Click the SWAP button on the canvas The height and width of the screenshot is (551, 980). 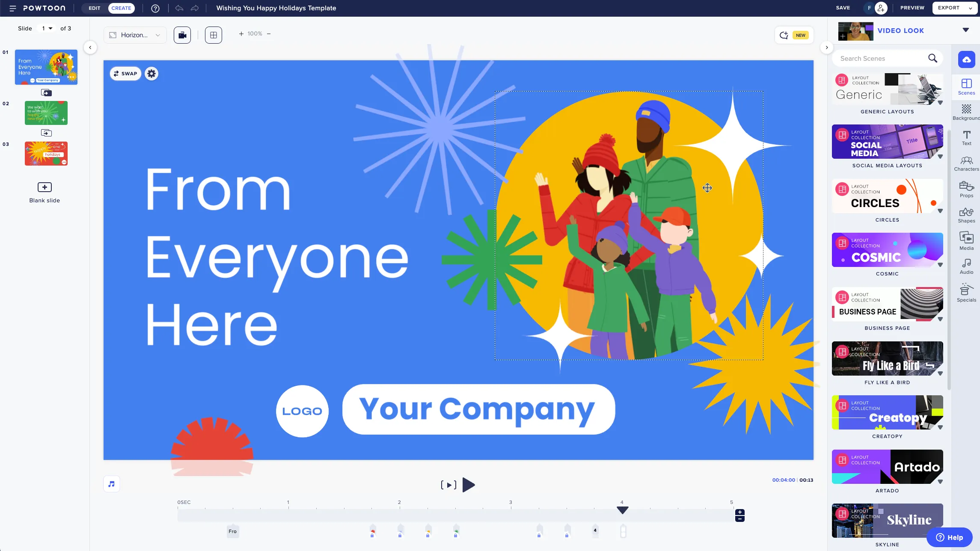click(125, 73)
